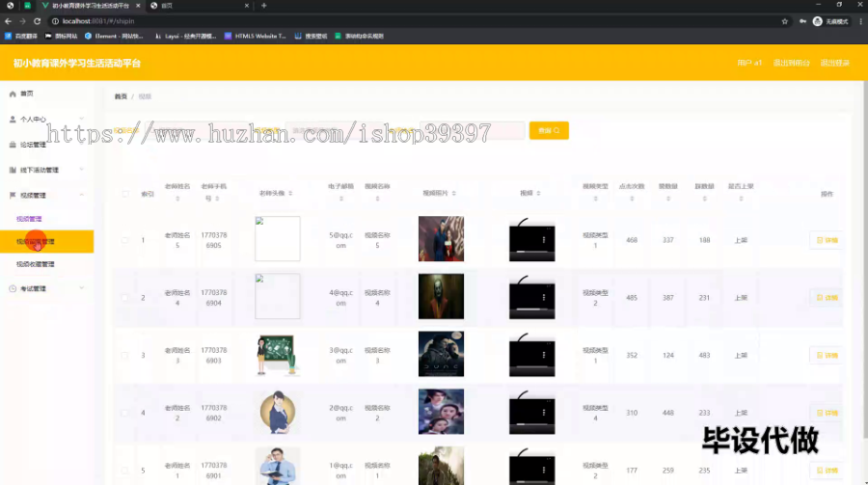Sort by the 老师姓名 column arrows
This screenshot has width=868, height=485.
(x=177, y=199)
